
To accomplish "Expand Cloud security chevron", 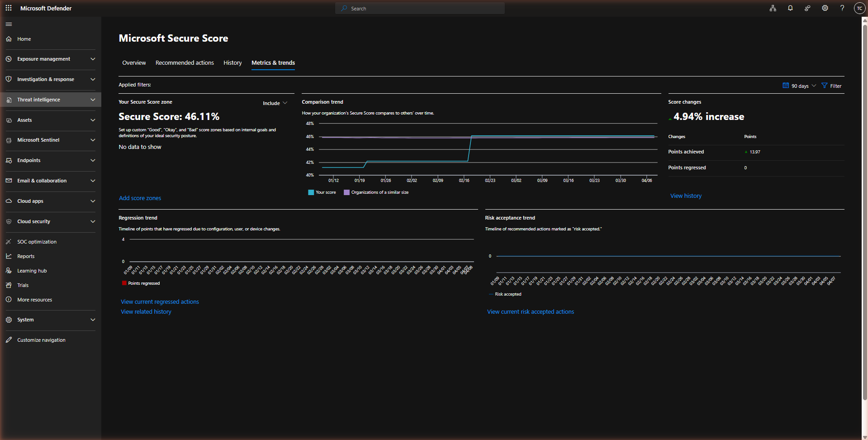I will [93, 221].
